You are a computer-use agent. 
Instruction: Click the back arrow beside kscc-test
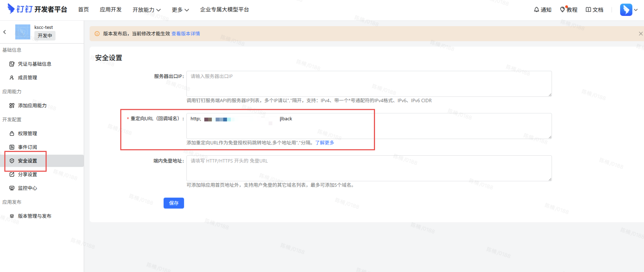tap(5, 32)
